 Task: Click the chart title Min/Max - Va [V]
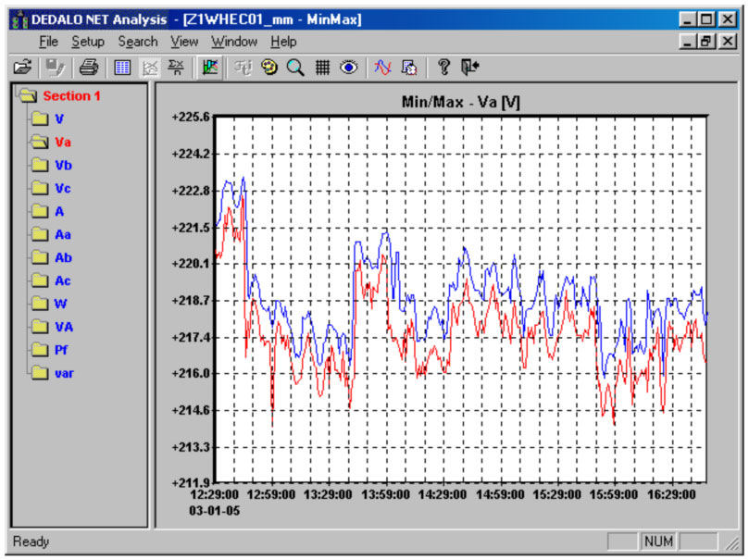point(463,103)
